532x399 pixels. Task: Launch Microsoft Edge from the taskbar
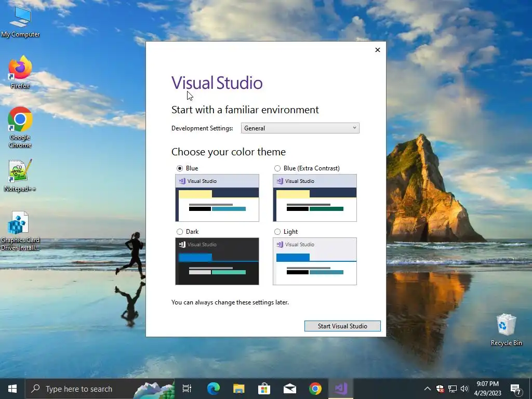(213, 389)
